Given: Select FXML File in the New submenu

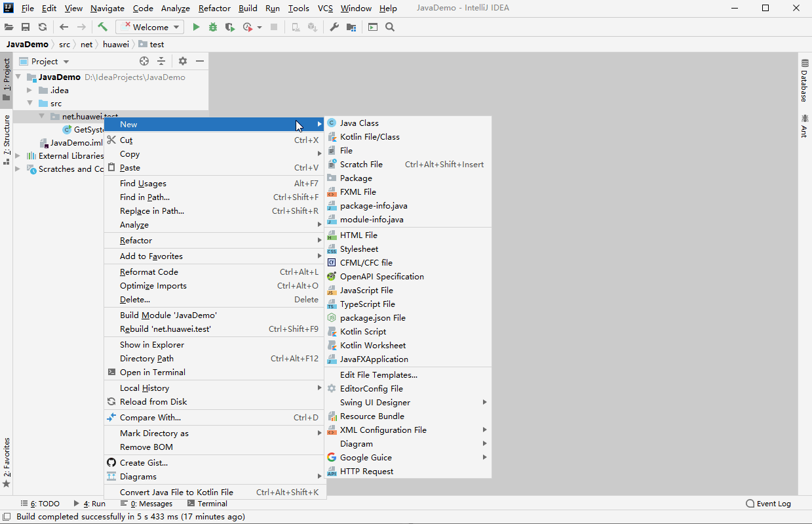Looking at the screenshot, I should point(408,192).
